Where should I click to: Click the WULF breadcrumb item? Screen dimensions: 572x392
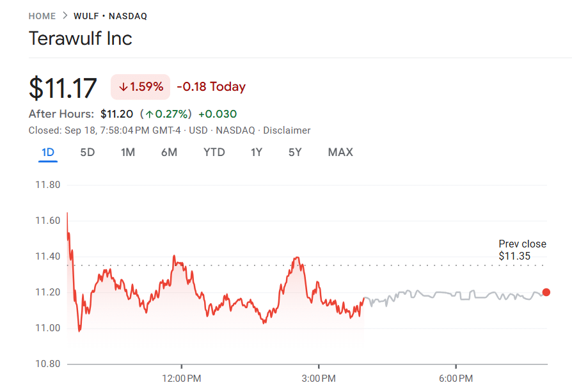click(x=86, y=16)
